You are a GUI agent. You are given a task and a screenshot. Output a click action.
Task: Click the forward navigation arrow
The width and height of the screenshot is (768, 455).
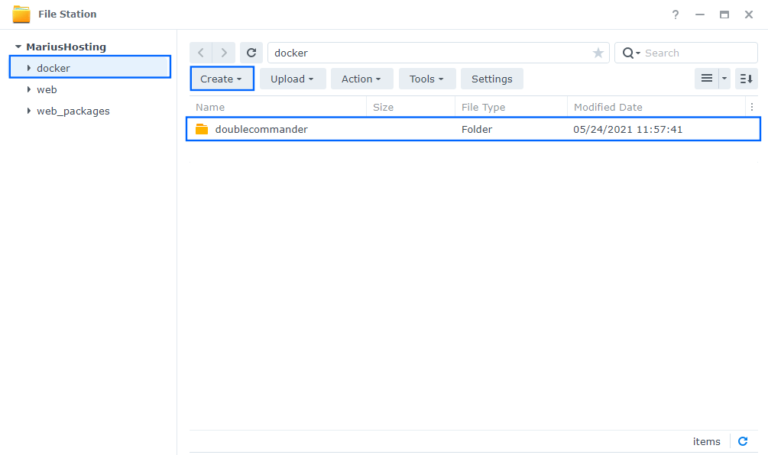(x=224, y=53)
